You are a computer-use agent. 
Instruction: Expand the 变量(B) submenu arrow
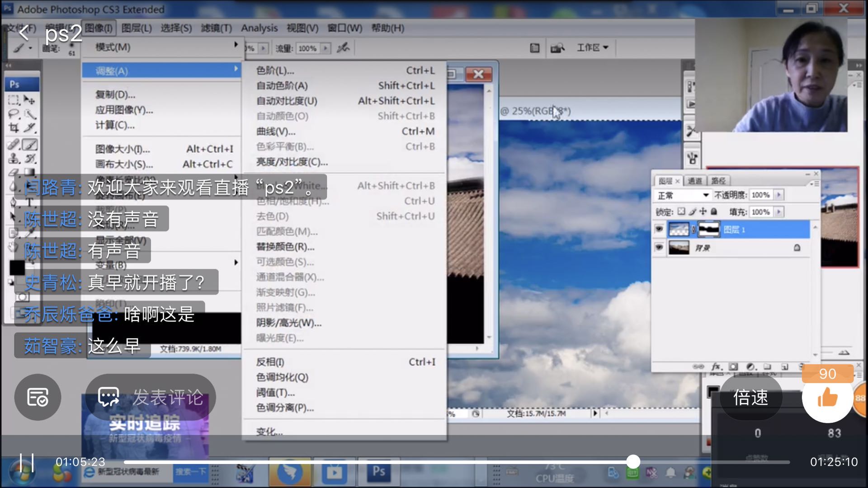[236, 263]
